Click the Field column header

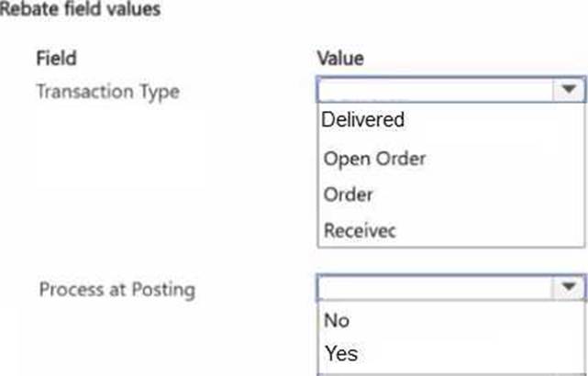click(55, 59)
